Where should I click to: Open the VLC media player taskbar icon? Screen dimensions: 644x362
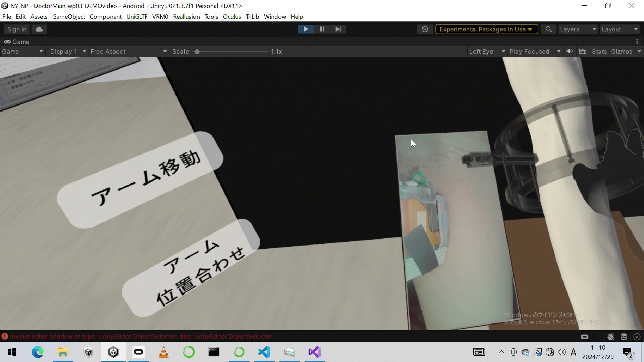163,352
